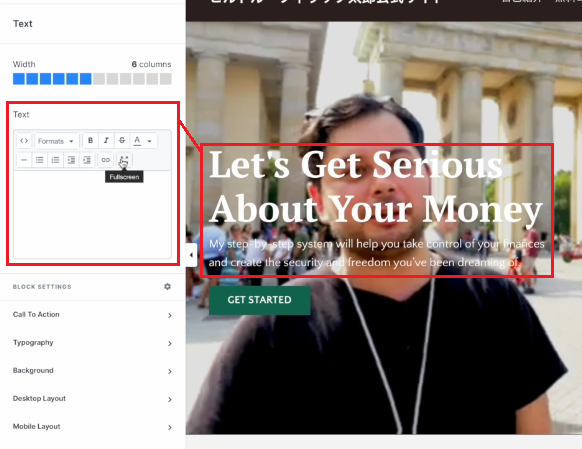Switch the editor to fullscreen
The image size is (582, 449).
[x=124, y=160]
